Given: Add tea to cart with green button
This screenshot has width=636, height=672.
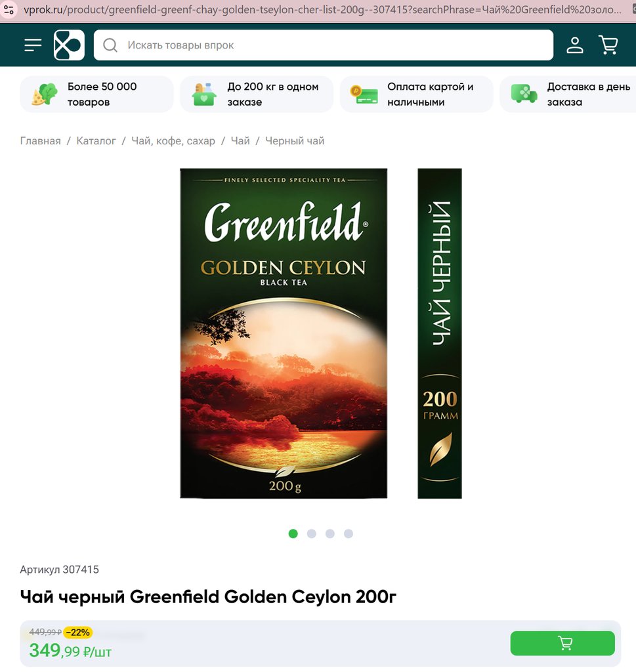Looking at the screenshot, I should (x=562, y=643).
